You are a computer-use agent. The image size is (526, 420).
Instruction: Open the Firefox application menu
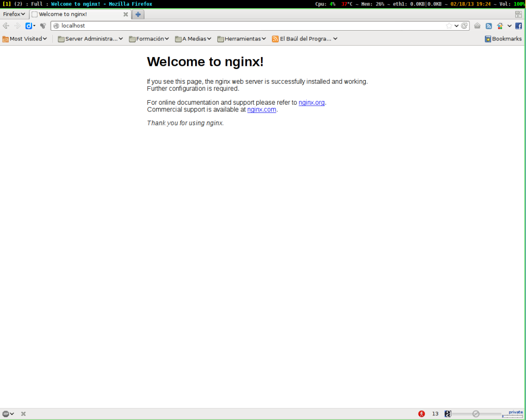[x=14, y=14]
